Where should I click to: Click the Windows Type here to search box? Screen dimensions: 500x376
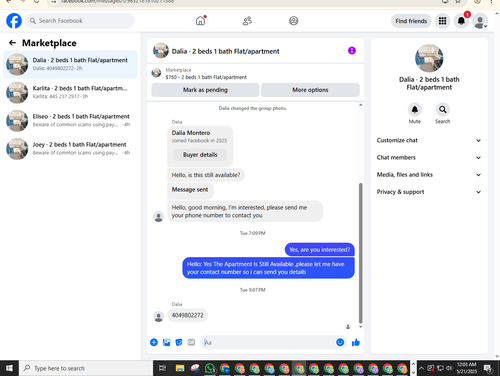tap(86, 368)
